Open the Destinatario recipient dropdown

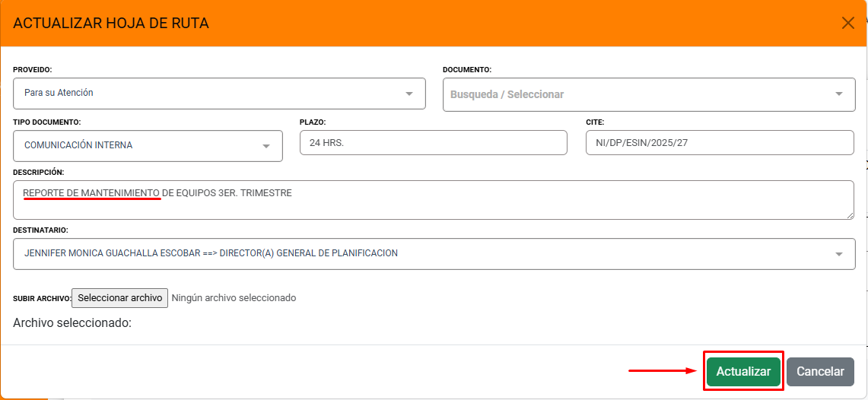[426, 254]
